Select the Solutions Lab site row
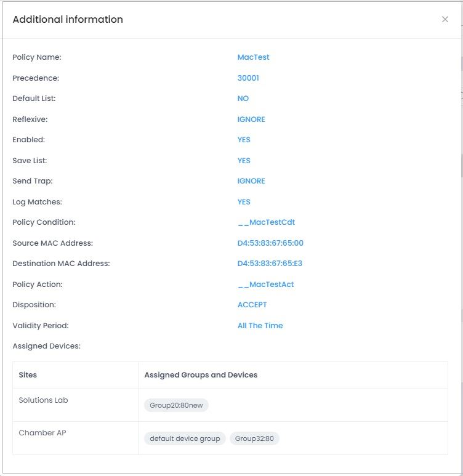 pyautogui.click(x=230, y=405)
